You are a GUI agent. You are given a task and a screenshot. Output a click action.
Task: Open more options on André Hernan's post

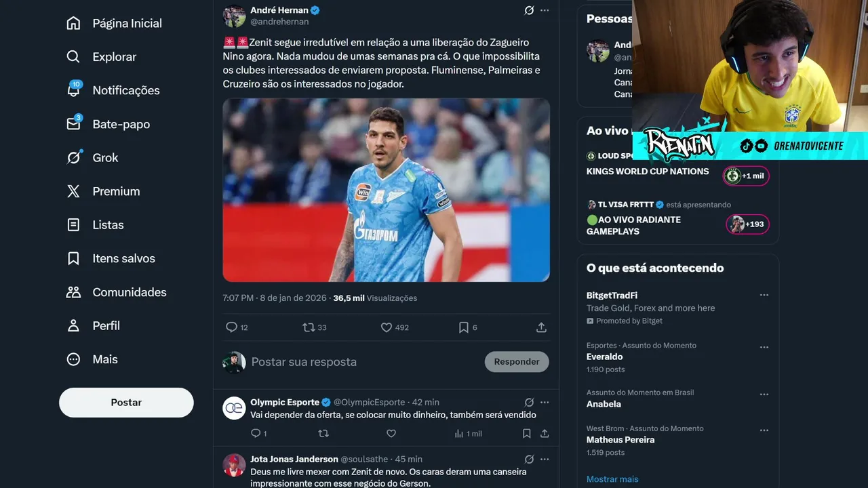pyautogui.click(x=545, y=10)
